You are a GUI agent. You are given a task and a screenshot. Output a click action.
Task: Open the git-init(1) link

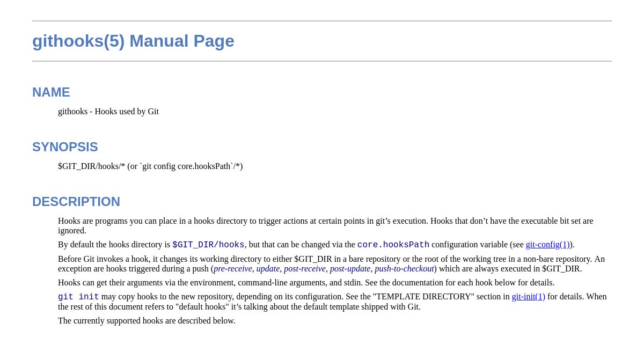(529, 297)
